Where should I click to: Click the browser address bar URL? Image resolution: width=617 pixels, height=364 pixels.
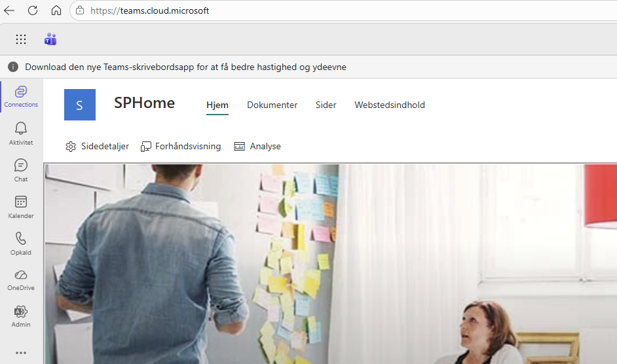(149, 10)
